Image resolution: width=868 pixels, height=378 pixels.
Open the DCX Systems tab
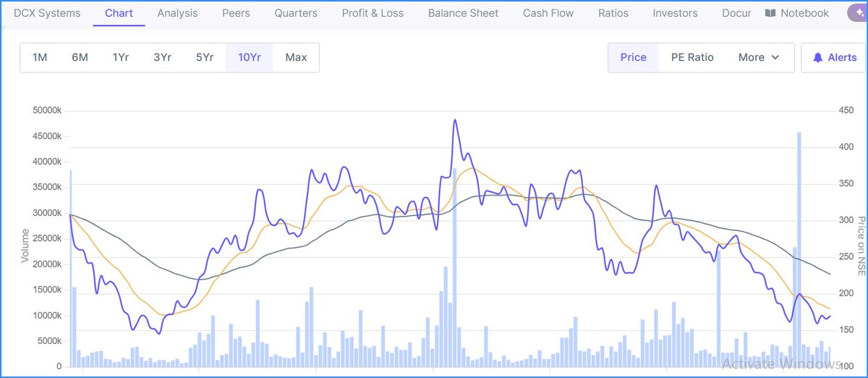coord(47,13)
